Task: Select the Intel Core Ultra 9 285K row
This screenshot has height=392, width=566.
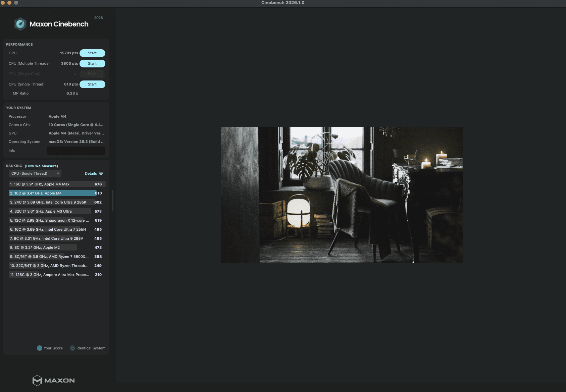Action: (x=57, y=202)
